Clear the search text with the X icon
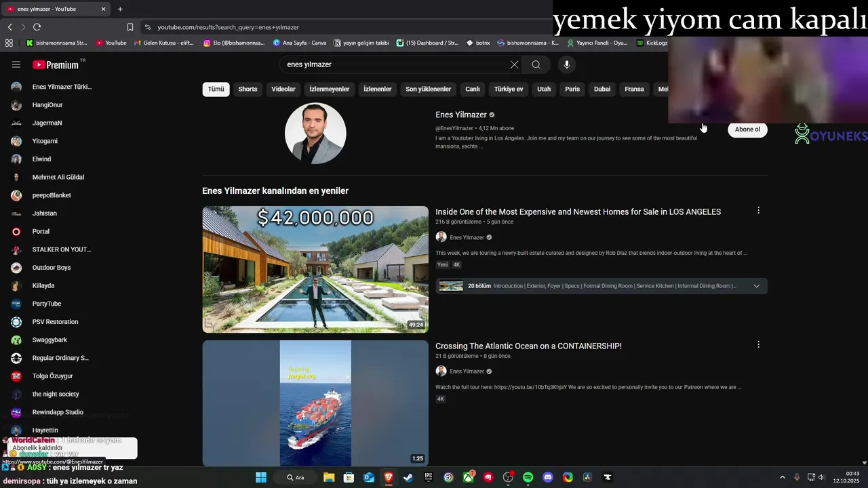 (x=514, y=64)
